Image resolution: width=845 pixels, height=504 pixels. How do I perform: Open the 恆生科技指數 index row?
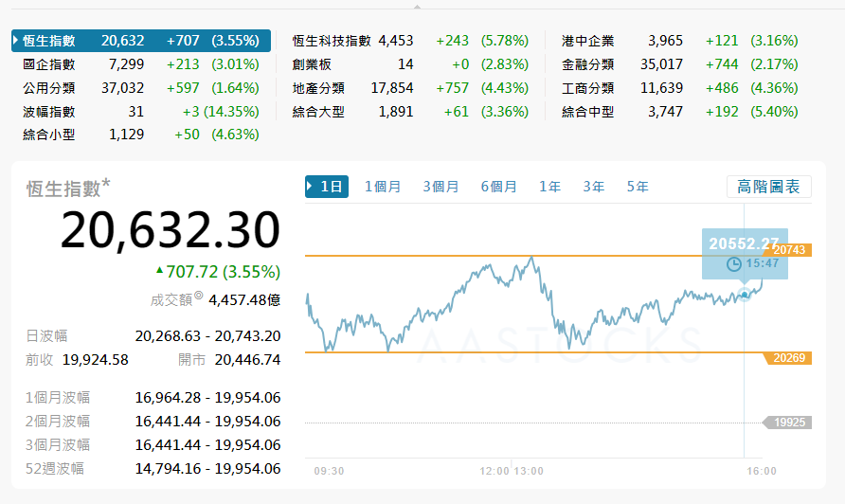(332, 41)
